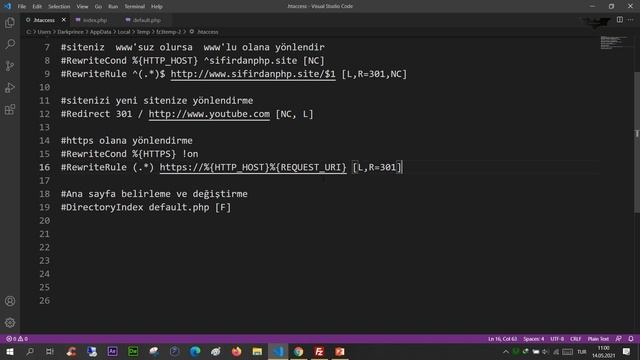640x360 pixels.
Task: Open the Edit menu
Action: click(x=37, y=6)
